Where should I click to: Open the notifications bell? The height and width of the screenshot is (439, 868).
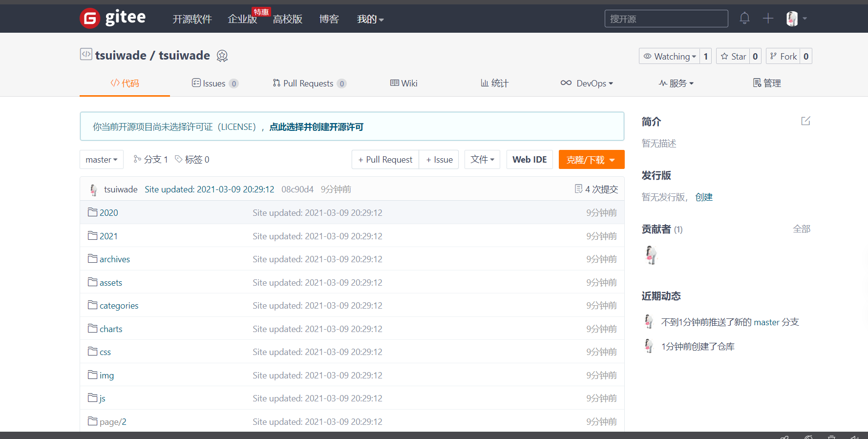744,19
